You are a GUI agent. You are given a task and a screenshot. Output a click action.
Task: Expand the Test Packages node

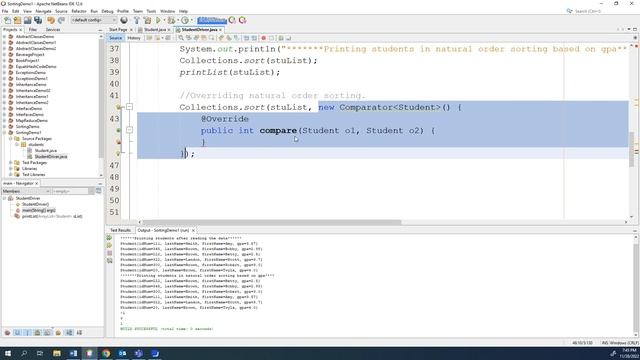click(11, 162)
